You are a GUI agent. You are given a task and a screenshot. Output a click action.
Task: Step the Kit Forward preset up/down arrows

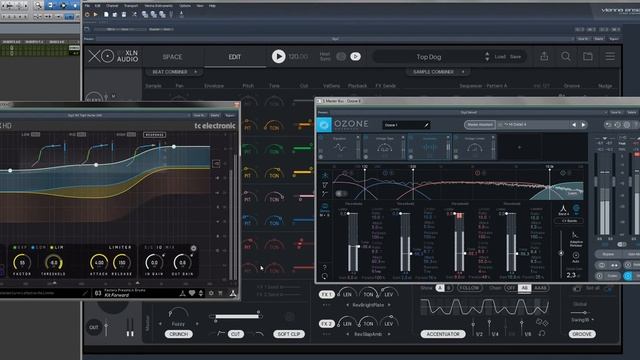[201, 293]
